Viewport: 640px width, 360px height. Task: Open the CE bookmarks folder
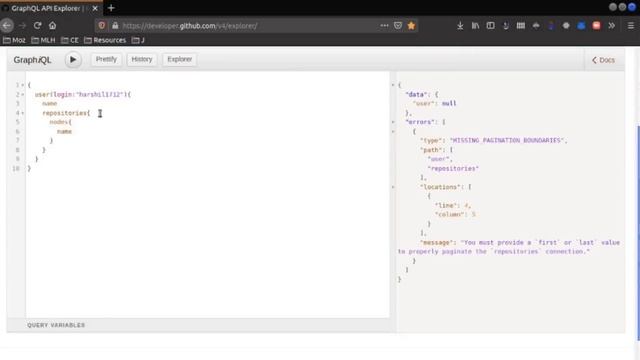tap(70, 40)
